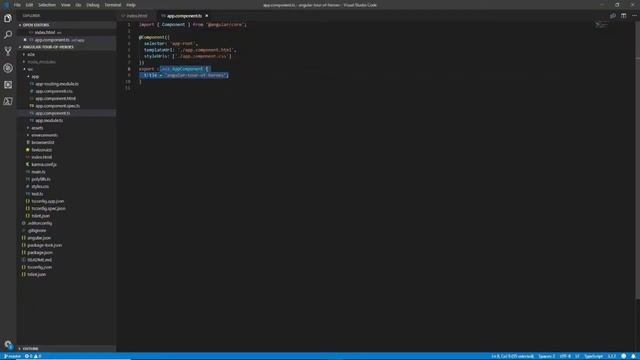The image size is (640, 360).
Task: Open the Source Control view
Action: [x=8, y=51]
